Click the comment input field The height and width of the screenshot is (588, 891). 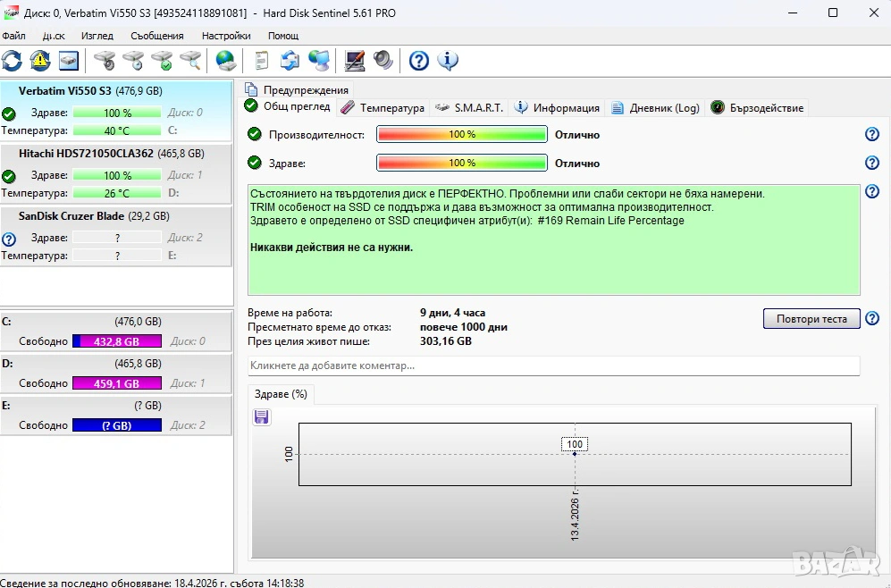(553, 365)
